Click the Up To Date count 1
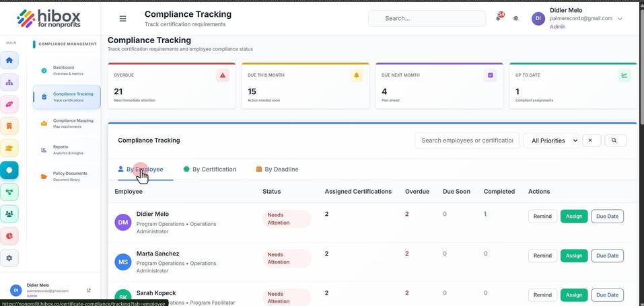This screenshot has height=306, width=644. 517,91
